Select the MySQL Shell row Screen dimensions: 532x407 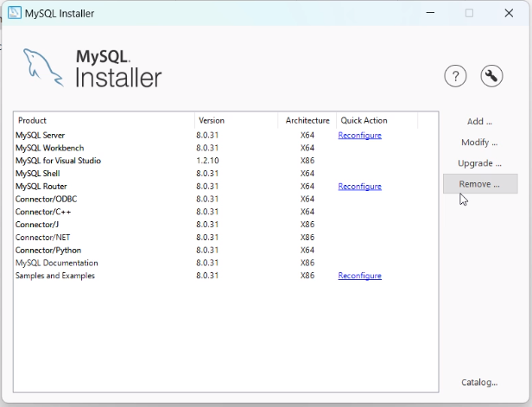(225, 174)
